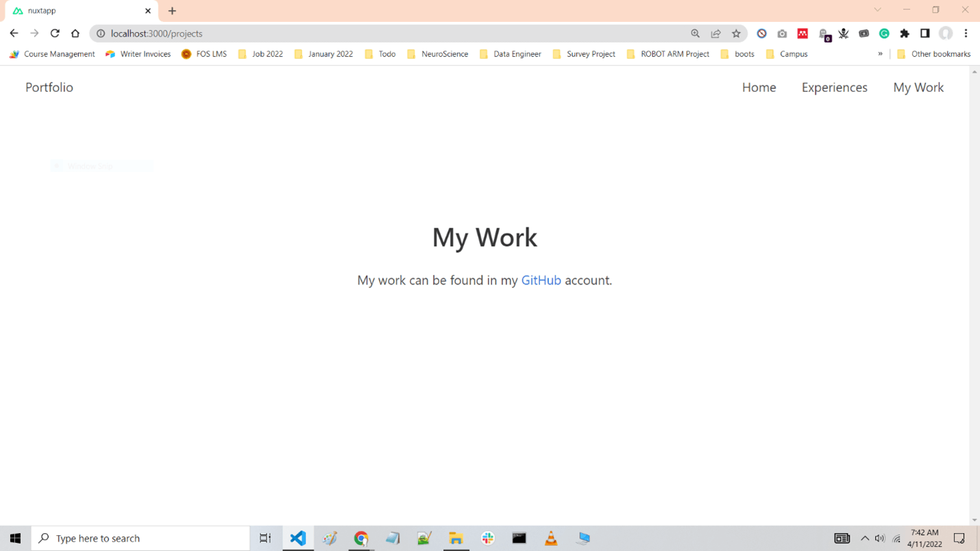The height and width of the screenshot is (551, 980).
Task: Open a new browser tab
Action: (172, 11)
